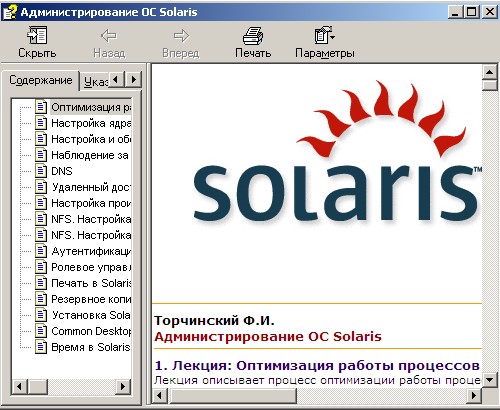Click content pane horizontal scrollbar thumb
The width and height of the screenshot is (500, 410).
tap(232, 396)
